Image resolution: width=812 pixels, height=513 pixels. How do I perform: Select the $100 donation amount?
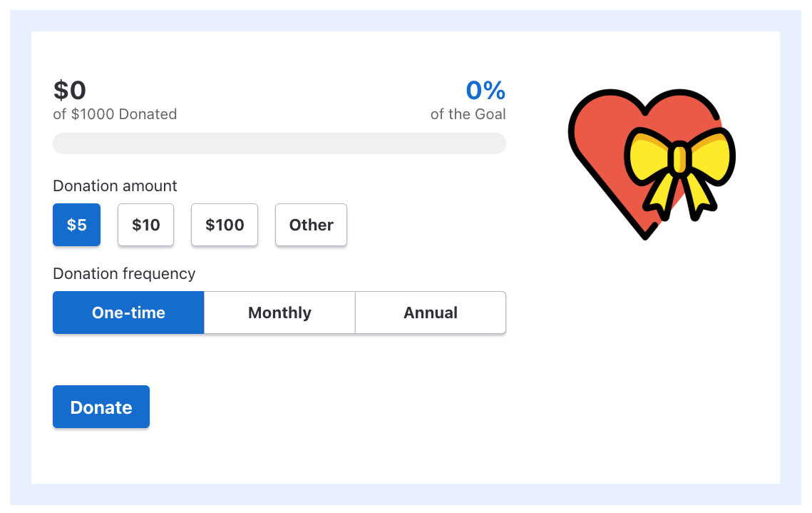click(224, 225)
